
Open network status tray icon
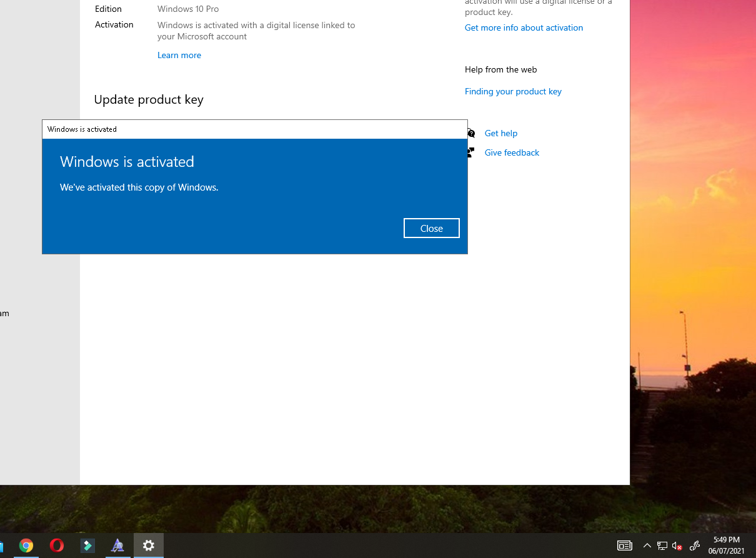pos(662,546)
